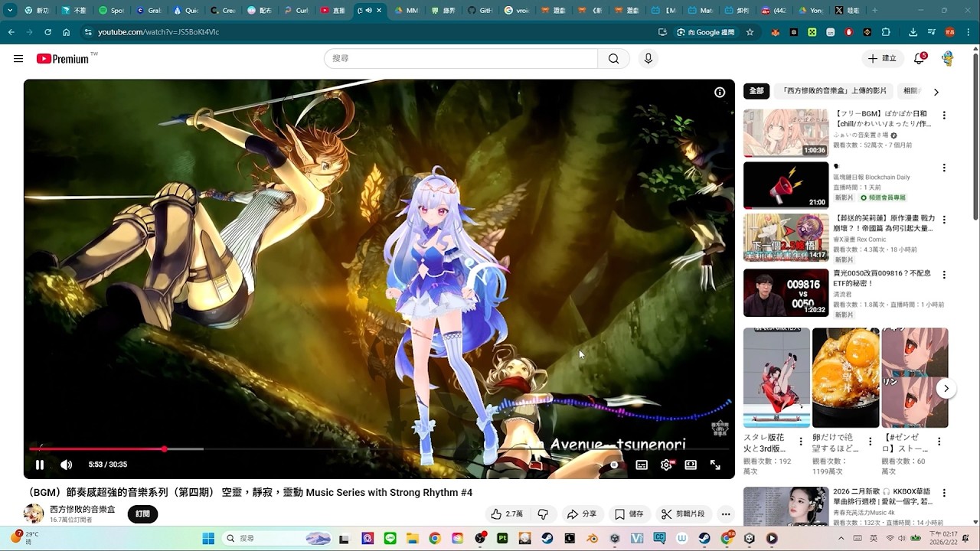
Task: Open more actions ellipsis below video
Action: click(726, 514)
